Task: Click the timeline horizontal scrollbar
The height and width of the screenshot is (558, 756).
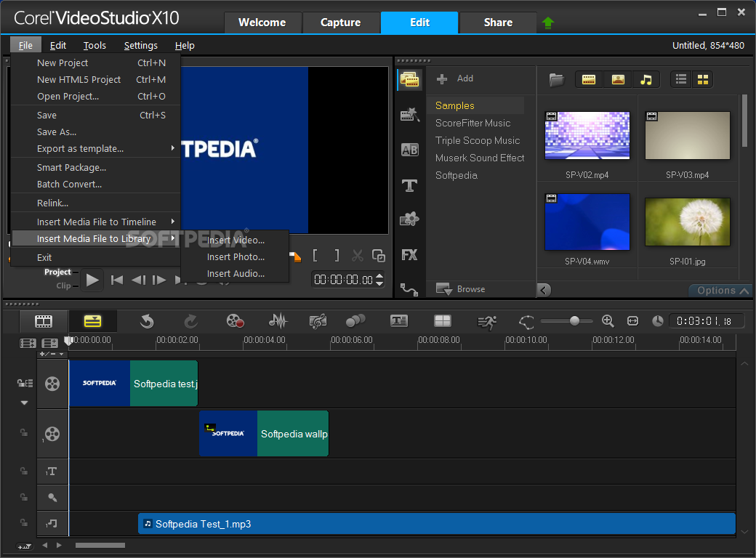Action: (100, 546)
